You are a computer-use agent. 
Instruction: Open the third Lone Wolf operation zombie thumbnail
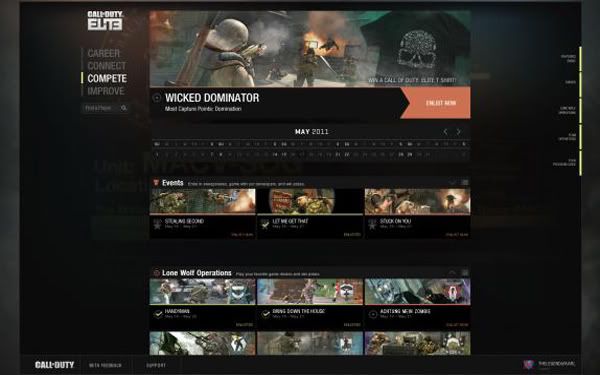[417, 292]
